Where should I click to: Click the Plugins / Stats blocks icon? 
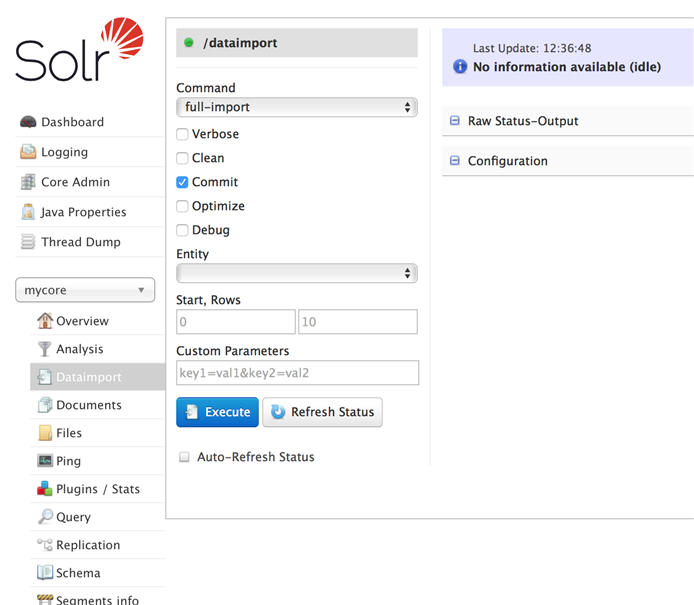pyautogui.click(x=45, y=489)
